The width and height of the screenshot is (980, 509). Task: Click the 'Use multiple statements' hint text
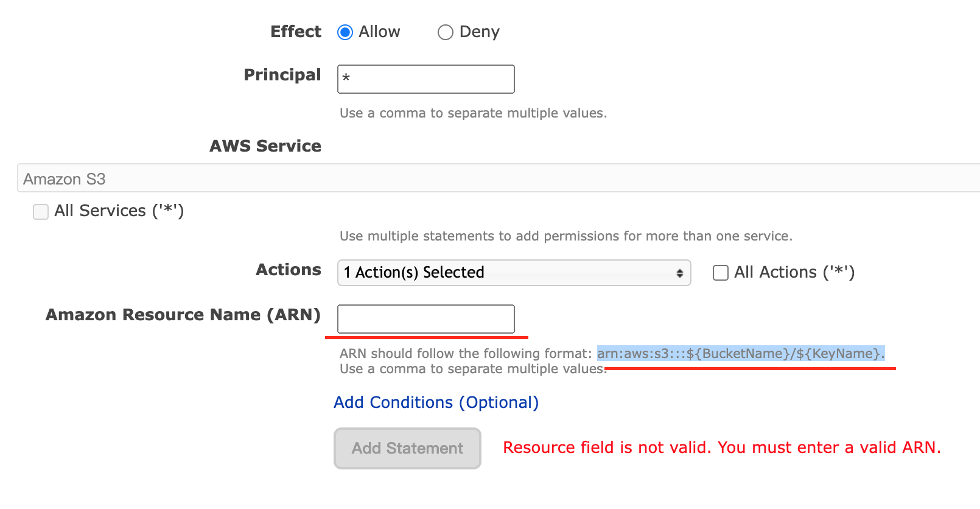coord(566,236)
